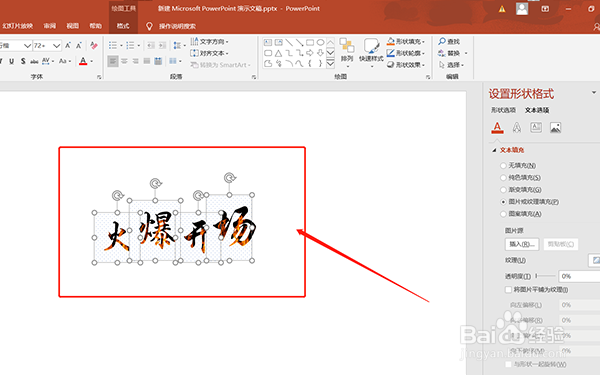Open the 文字方向 text direction dropdown

pos(209,41)
